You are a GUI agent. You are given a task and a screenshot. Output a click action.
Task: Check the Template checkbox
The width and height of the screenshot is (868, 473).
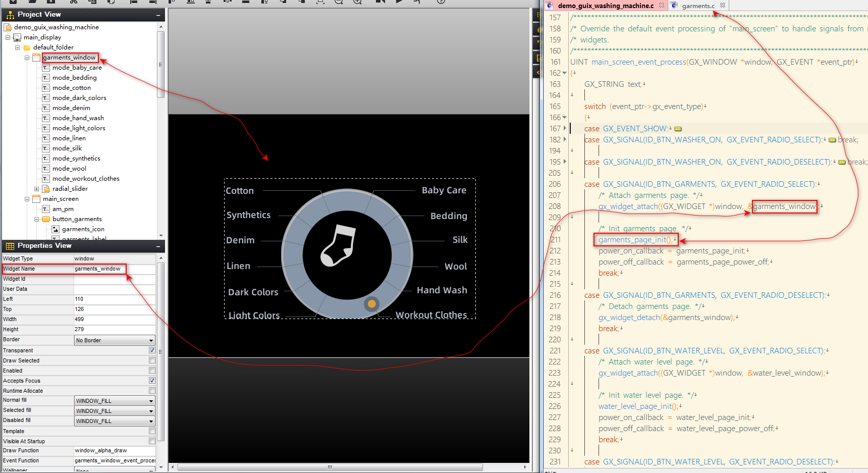tap(152, 431)
